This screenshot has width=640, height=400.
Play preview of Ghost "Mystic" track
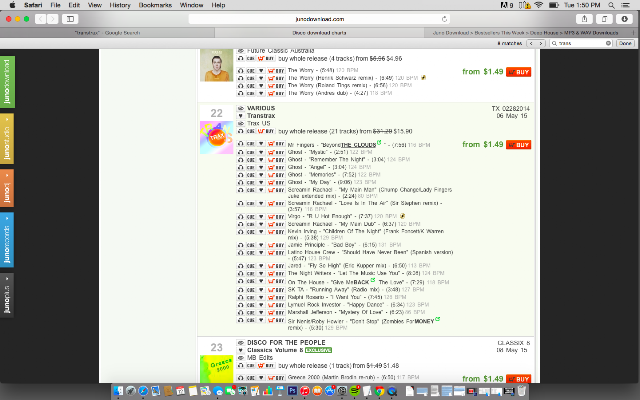240,152
